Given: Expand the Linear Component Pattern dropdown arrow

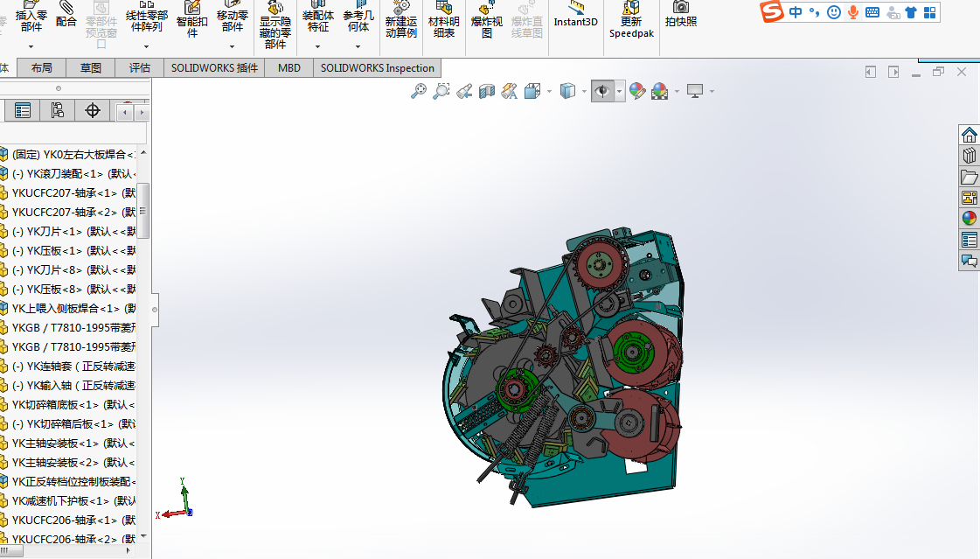Looking at the screenshot, I should click(146, 46).
